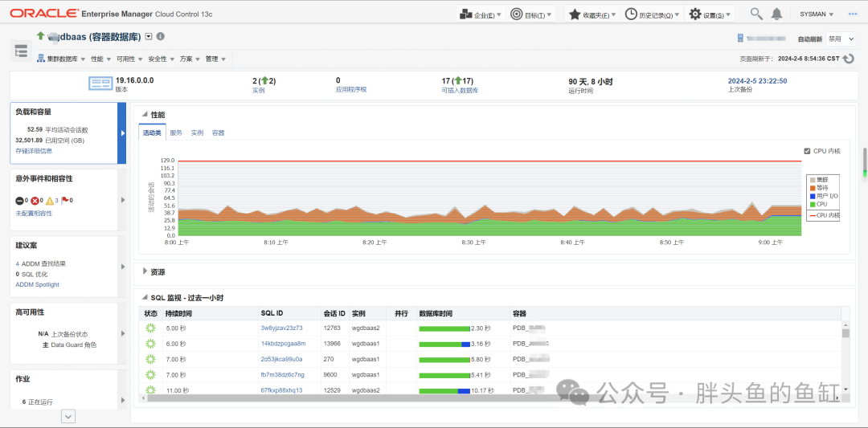
Task: Switch to the 实例 performance tab
Action: pyautogui.click(x=197, y=132)
